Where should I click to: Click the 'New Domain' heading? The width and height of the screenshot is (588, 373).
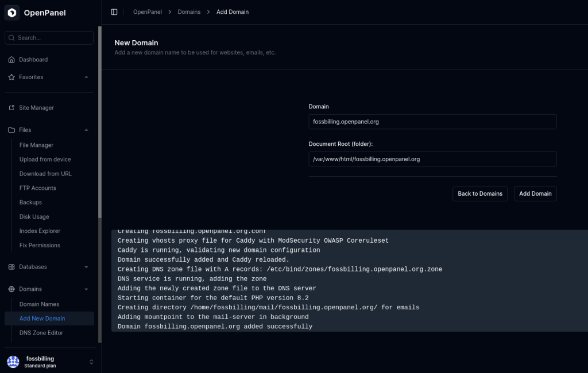(x=136, y=42)
